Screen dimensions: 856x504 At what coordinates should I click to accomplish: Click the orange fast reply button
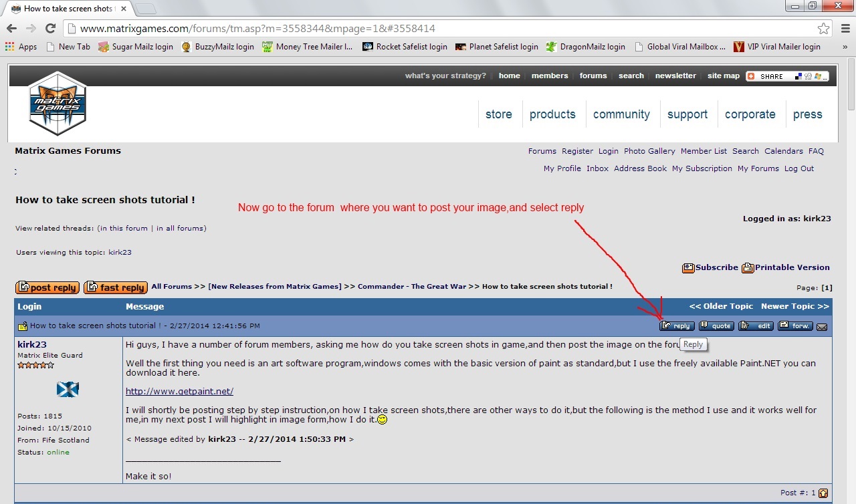point(115,287)
